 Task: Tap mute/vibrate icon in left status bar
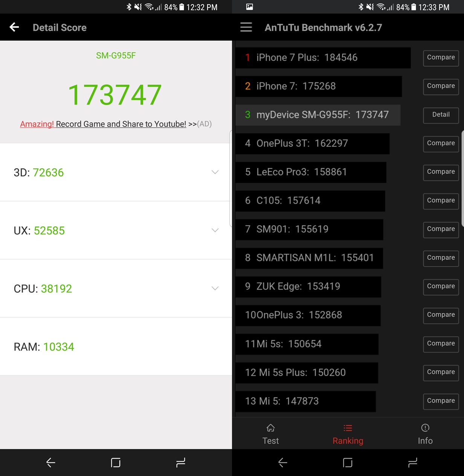[138, 7]
